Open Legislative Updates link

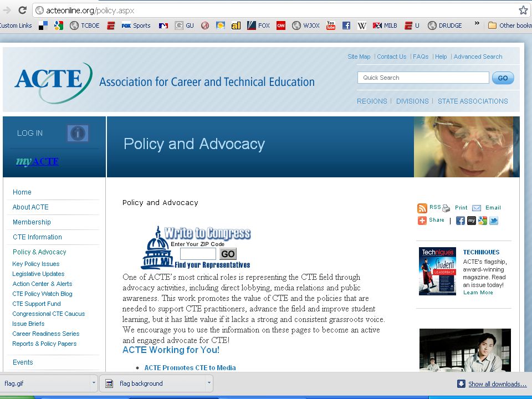(38, 274)
